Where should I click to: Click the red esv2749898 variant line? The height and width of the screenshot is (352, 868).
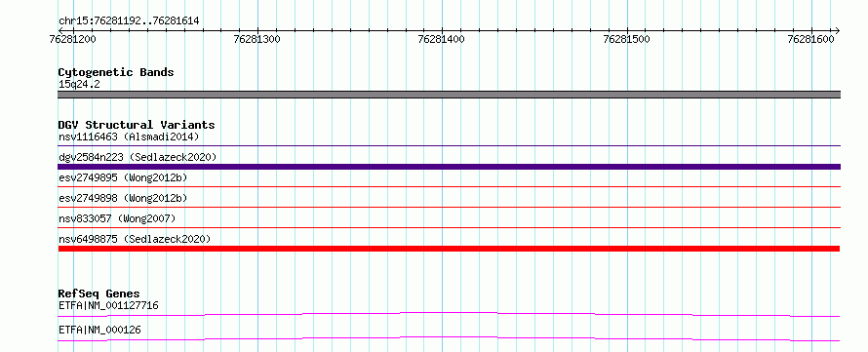450,207
